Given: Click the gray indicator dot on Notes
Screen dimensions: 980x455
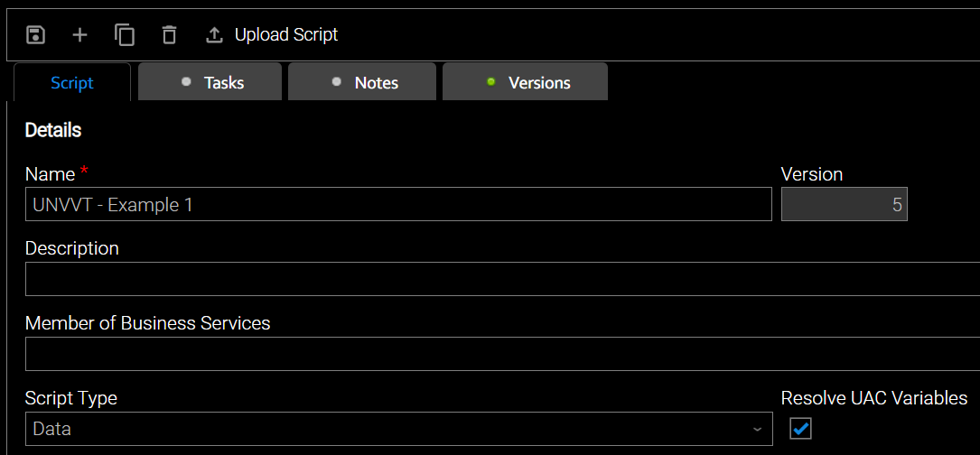Looking at the screenshot, I should (x=337, y=82).
